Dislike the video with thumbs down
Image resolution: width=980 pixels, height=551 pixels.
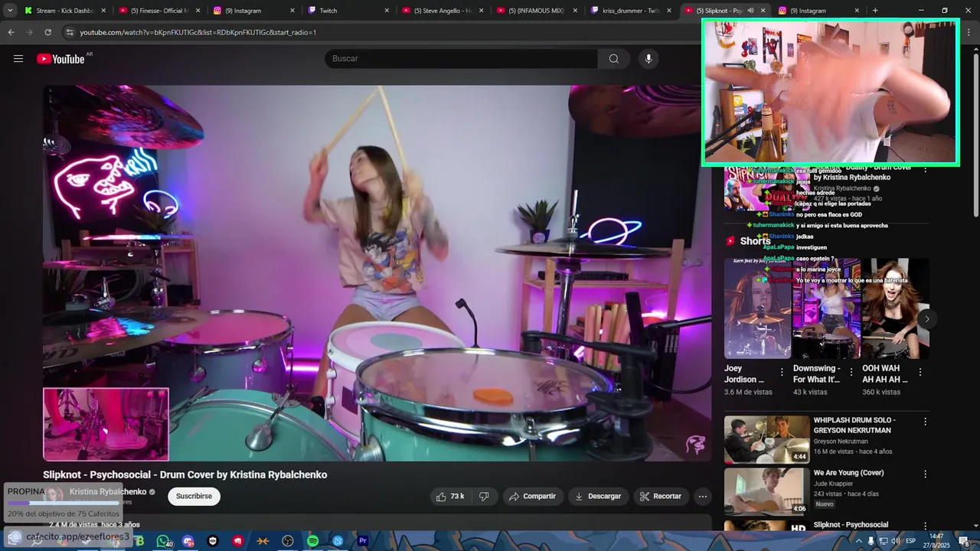click(484, 496)
